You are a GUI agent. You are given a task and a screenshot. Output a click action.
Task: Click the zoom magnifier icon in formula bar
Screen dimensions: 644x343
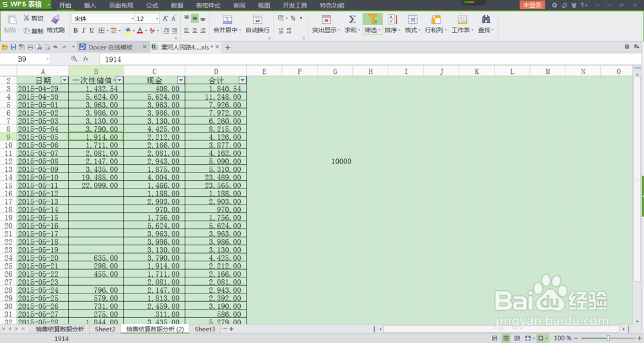[x=74, y=59]
